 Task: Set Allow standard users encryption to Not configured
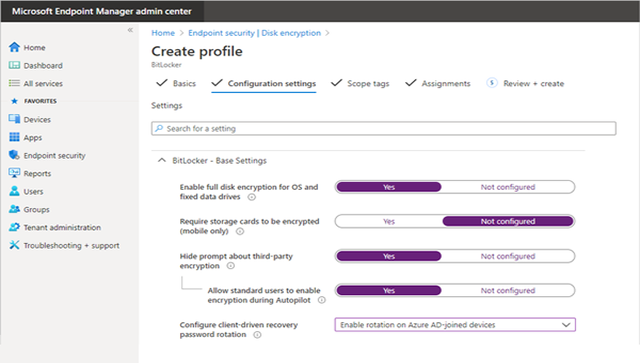tap(508, 290)
